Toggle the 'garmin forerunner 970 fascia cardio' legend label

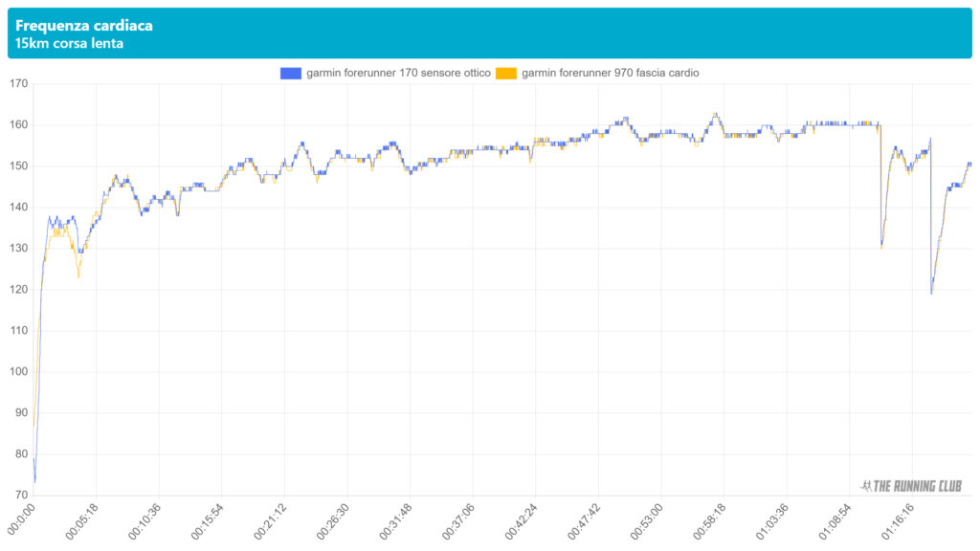click(610, 73)
